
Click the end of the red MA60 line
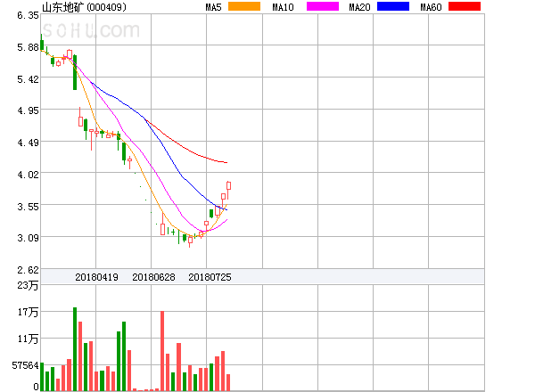click(226, 163)
